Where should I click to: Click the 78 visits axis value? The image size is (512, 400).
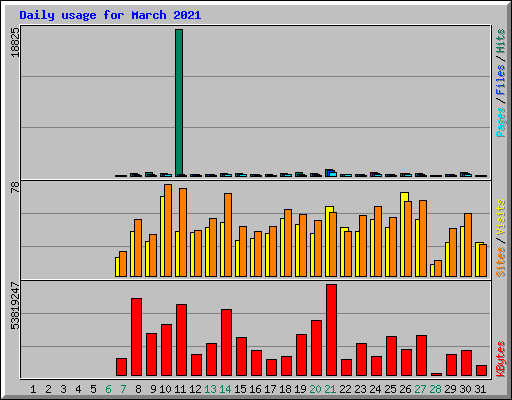15,187
